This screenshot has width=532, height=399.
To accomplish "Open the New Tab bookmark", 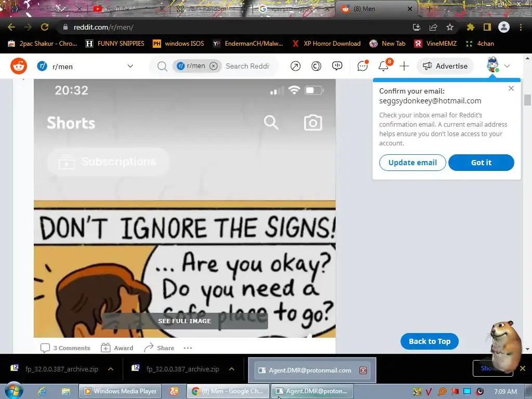I will [x=388, y=44].
